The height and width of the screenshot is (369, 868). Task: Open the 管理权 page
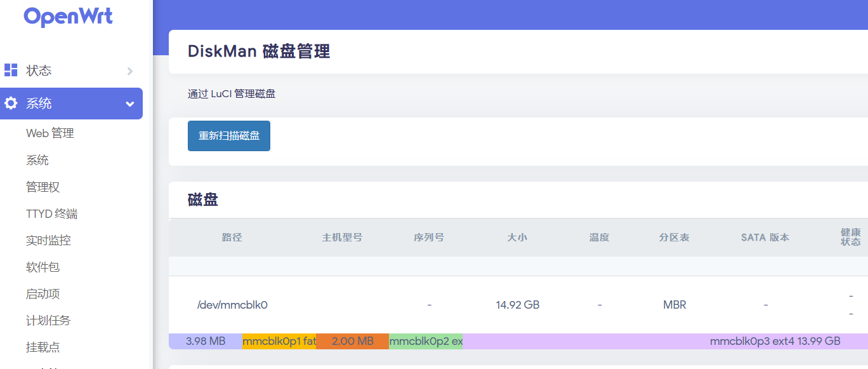point(42,187)
